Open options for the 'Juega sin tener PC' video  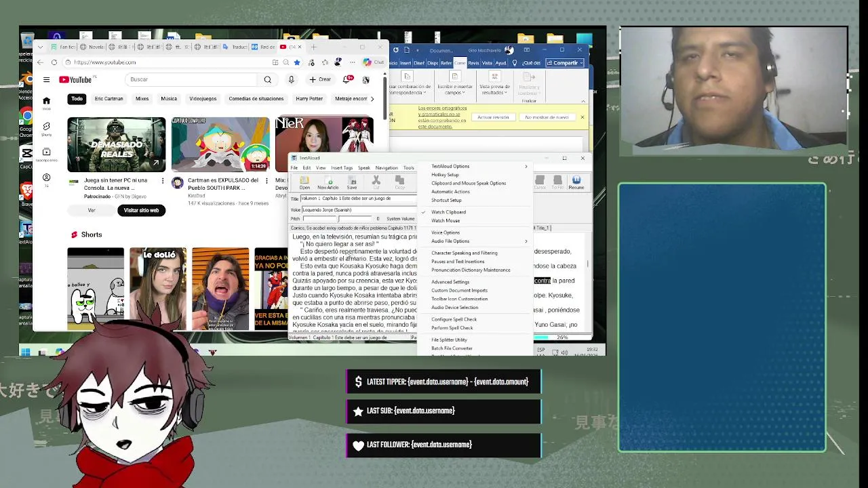tap(162, 181)
